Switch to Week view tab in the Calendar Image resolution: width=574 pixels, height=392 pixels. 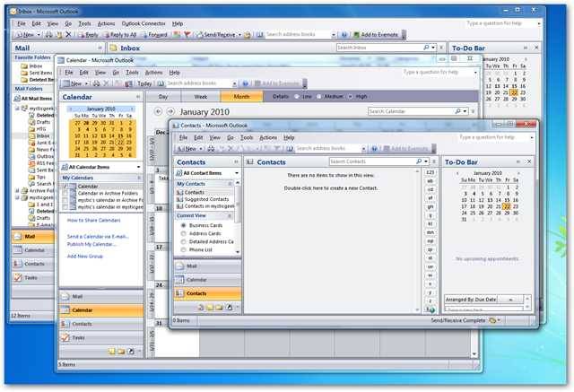point(201,97)
